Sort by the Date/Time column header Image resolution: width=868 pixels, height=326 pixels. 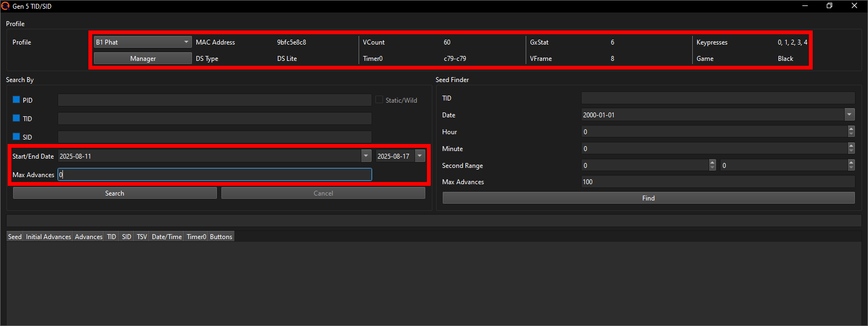[167, 236]
